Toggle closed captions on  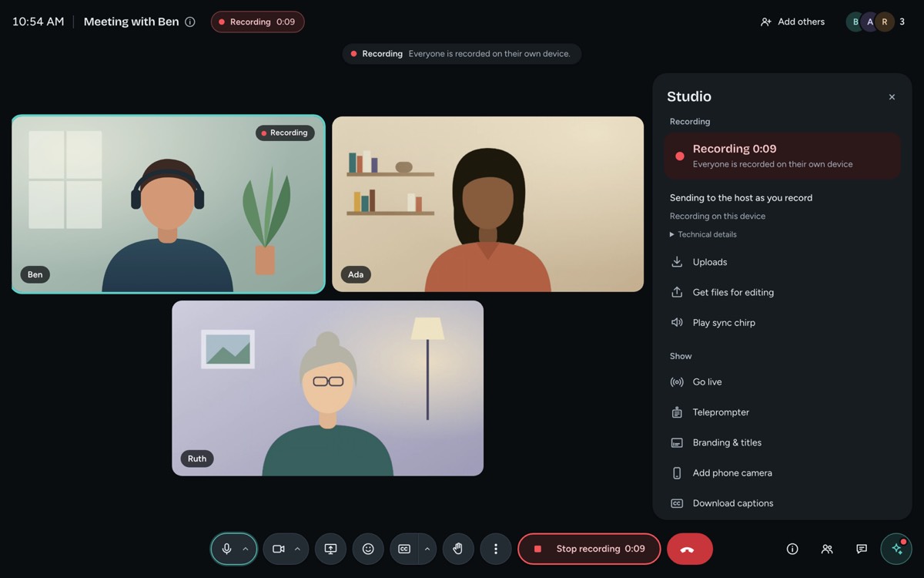404,549
